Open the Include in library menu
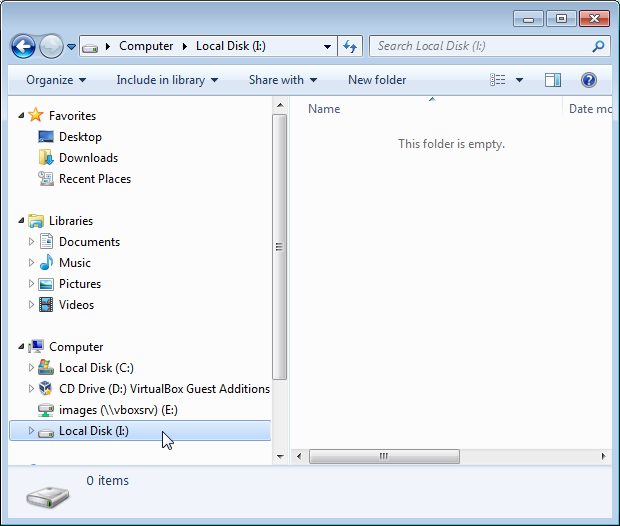Viewport: 620px width, 526px height. click(x=167, y=80)
